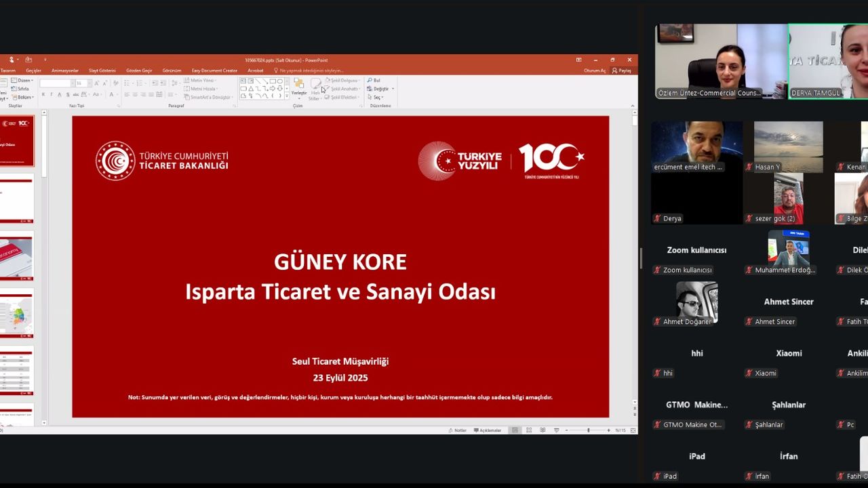
Task: Select the Ahmet Doğaner participant tile
Action: tap(696, 302)
